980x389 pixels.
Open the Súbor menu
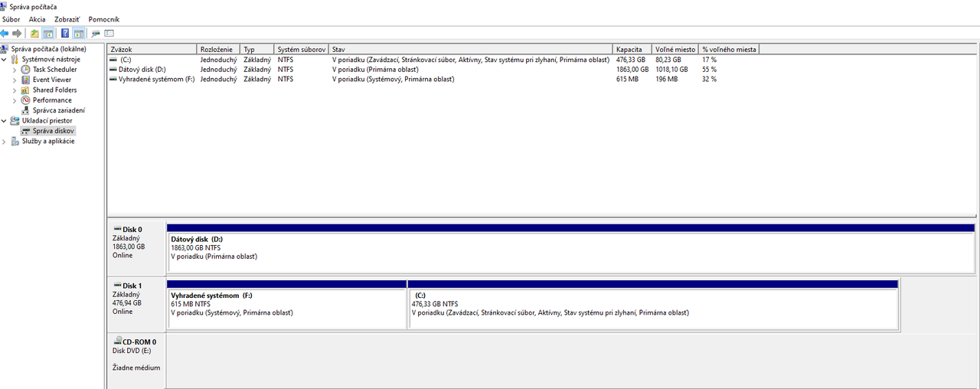[11, 19]
